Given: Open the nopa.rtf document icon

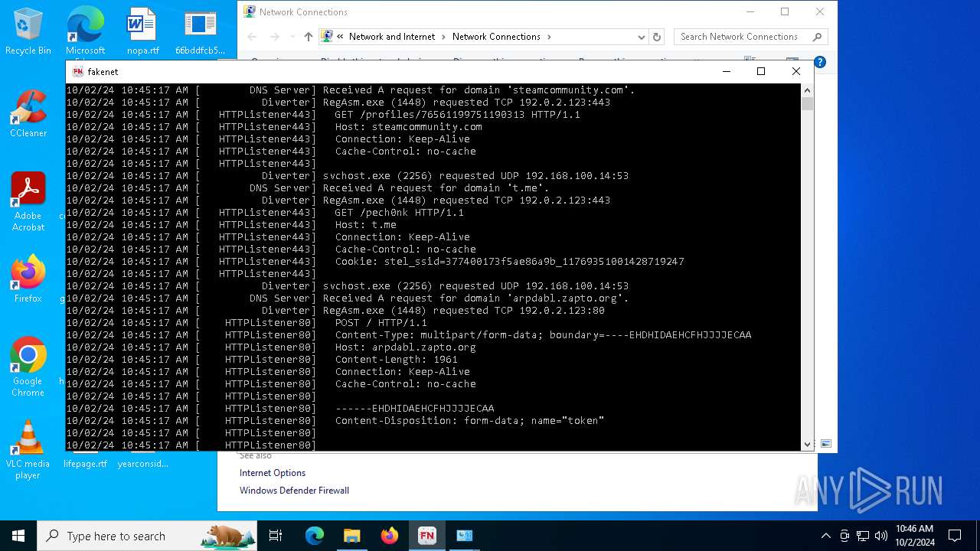Looking at the screenshot, I should click(x=142, y=31).
